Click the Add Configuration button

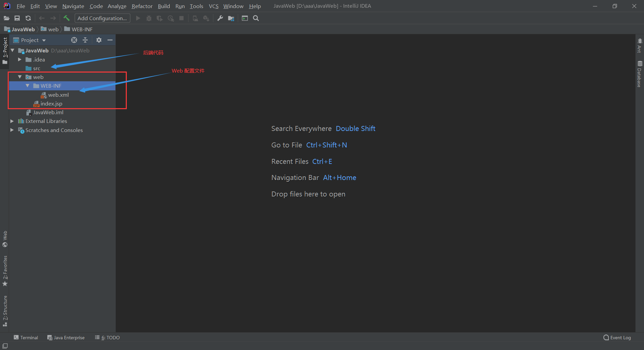click(x=102, y=18)
